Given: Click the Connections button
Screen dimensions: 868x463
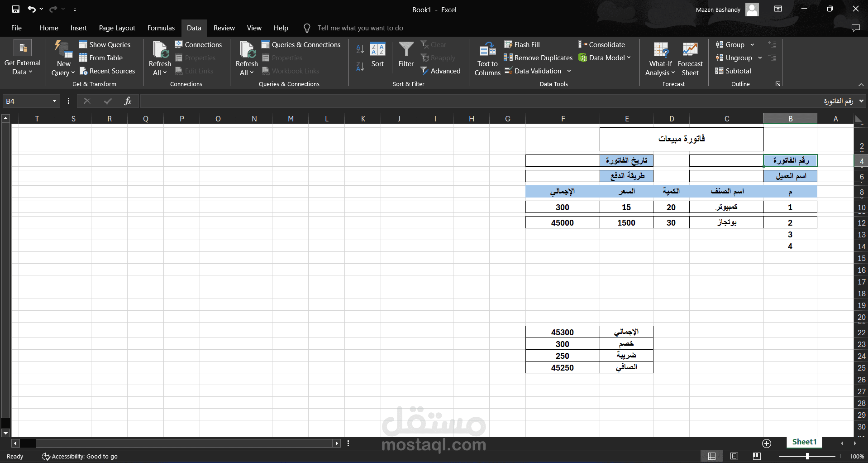Looking at the screenshot, I should click(x=199, y=45).
